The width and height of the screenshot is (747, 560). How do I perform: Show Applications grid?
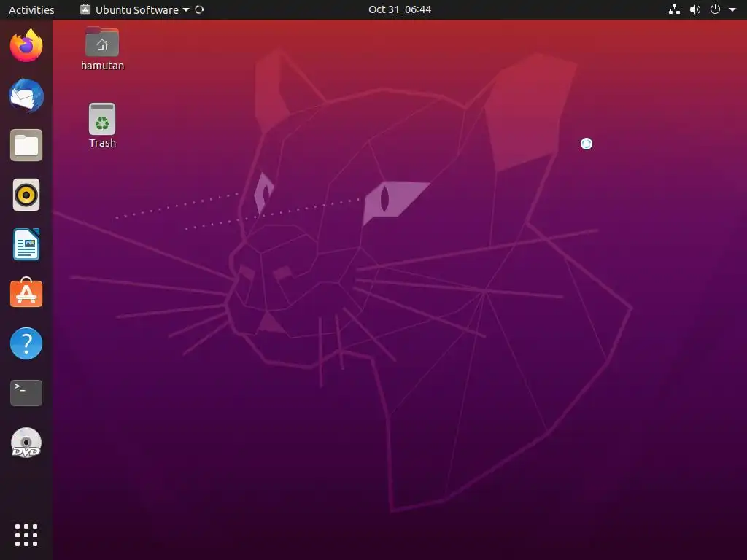point(26,535)
